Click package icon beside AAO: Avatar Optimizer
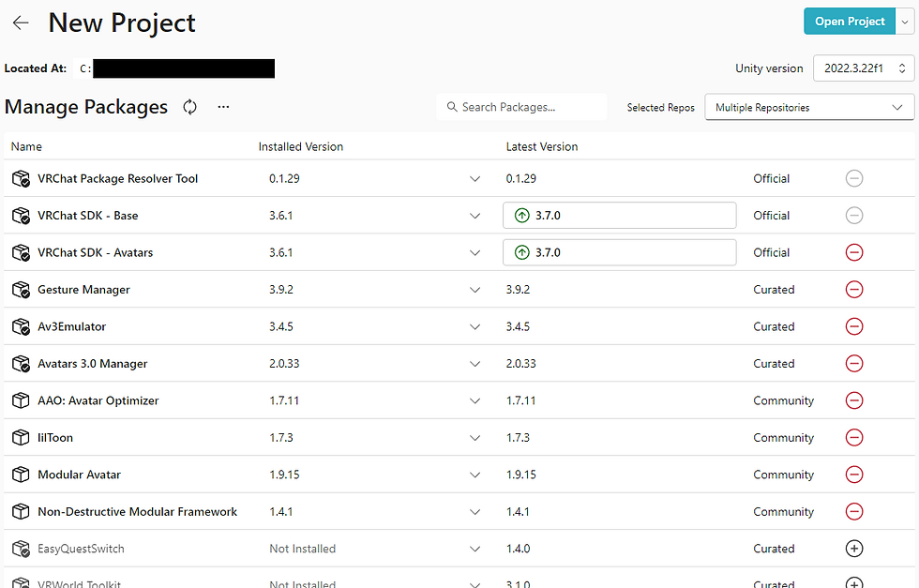The image size is (919, 588). pos(21,400)
